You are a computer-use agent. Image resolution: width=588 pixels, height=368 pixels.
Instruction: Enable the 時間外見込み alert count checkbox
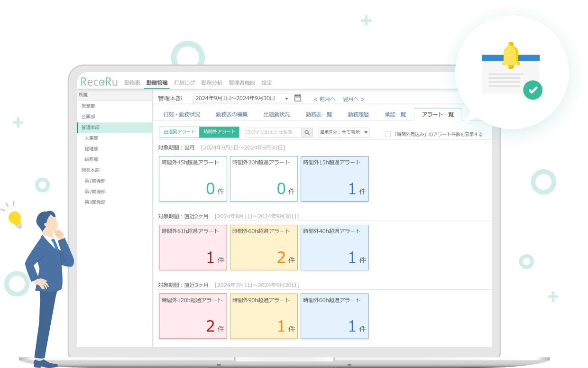pos(388,134)
